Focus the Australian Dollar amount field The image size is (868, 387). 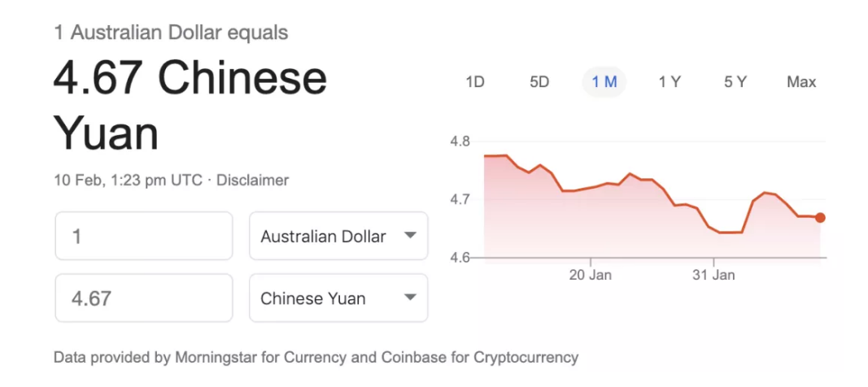[x=144, y=236]
